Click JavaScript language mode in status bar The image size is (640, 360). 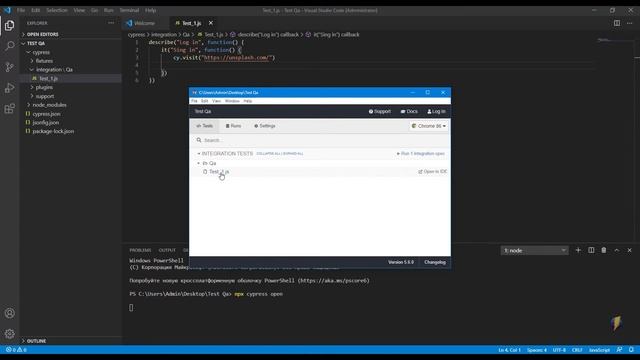click(x=599, y=350)
